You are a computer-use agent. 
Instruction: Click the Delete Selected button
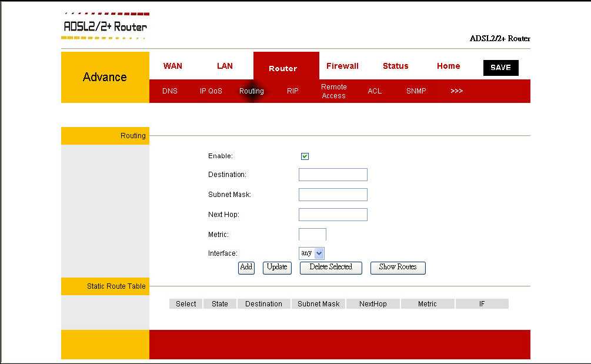[x=331, y=268]
